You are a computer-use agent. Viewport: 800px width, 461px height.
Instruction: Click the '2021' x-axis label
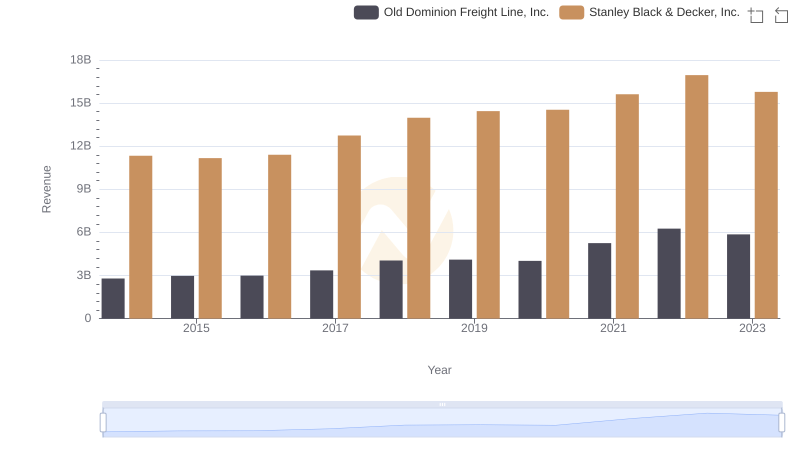click(x=613, y=328)
